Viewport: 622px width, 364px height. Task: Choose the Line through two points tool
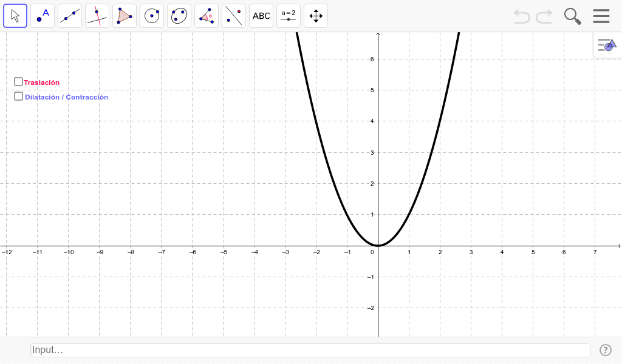point(70,16)
